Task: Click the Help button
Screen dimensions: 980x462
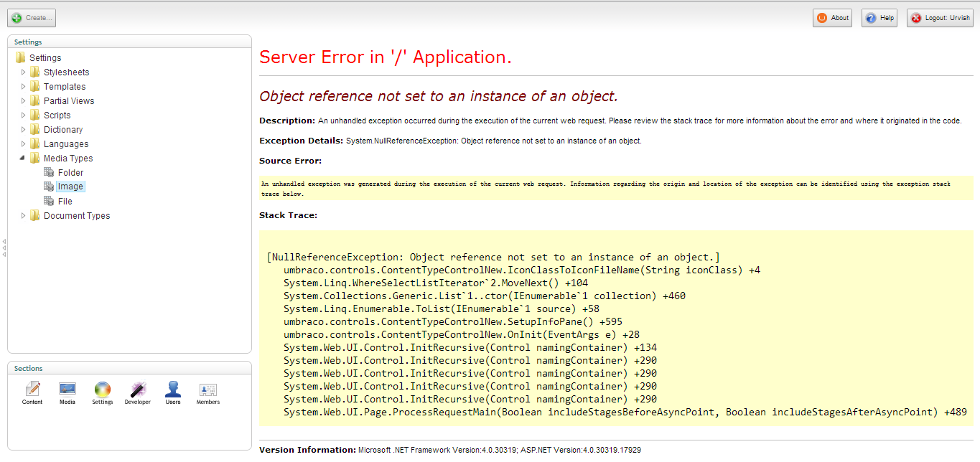Action: click(x=879, y=18)
